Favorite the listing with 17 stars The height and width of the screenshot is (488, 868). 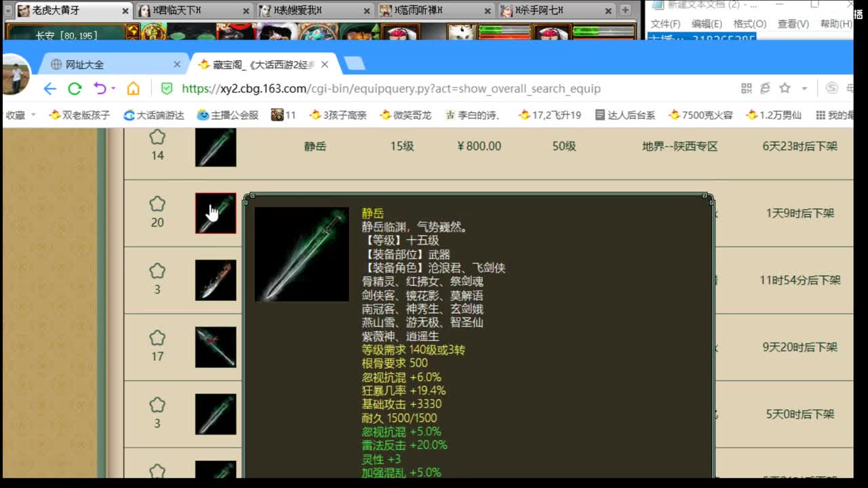point(157,338)
